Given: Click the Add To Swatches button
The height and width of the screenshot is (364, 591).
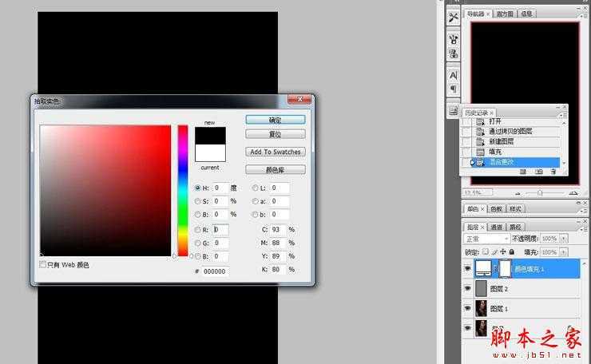Looking at the screenshot, I should [x=276, y=152].
